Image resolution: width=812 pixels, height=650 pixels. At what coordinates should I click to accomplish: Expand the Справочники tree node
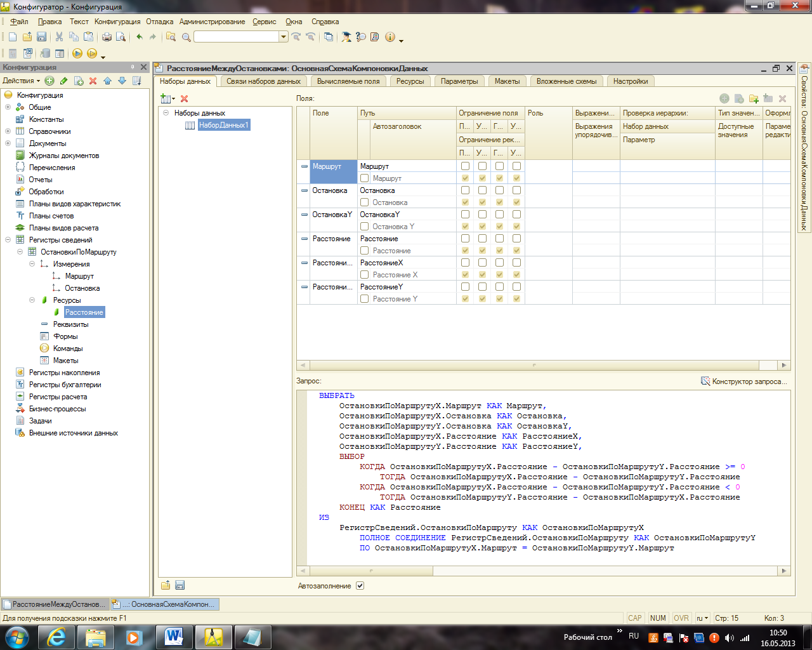(8, 131)
